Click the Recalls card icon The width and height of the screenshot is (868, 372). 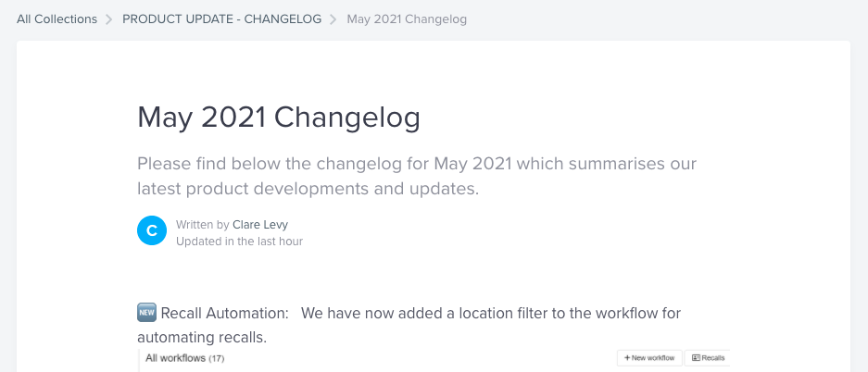pos(697,357)
